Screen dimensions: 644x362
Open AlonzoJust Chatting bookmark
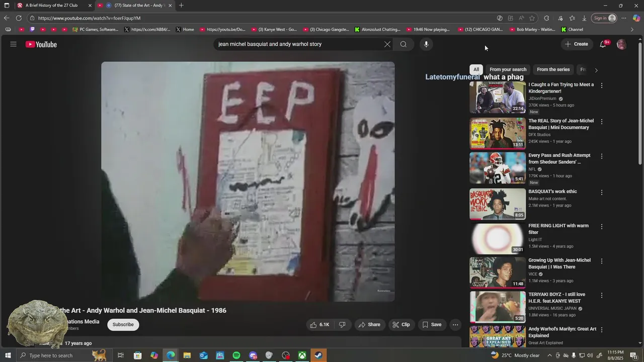pos(377,30)
